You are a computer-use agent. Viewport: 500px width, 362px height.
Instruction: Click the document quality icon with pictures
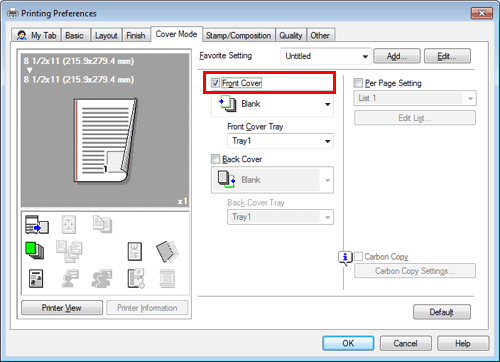[x=36, y=278]
